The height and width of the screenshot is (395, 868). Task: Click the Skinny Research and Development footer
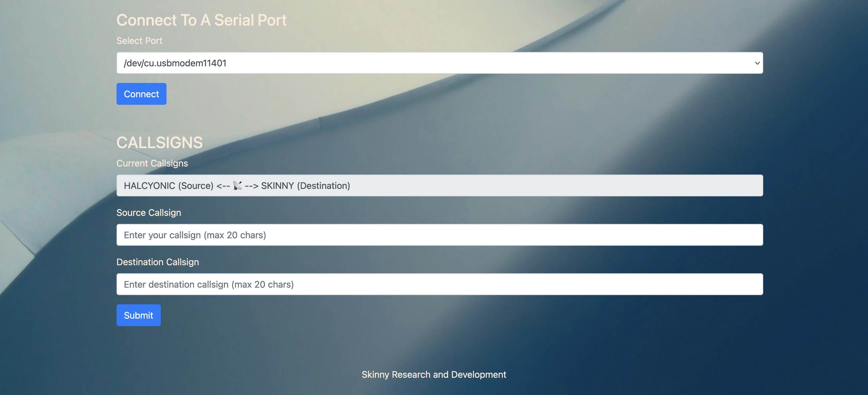coord(434,374)
